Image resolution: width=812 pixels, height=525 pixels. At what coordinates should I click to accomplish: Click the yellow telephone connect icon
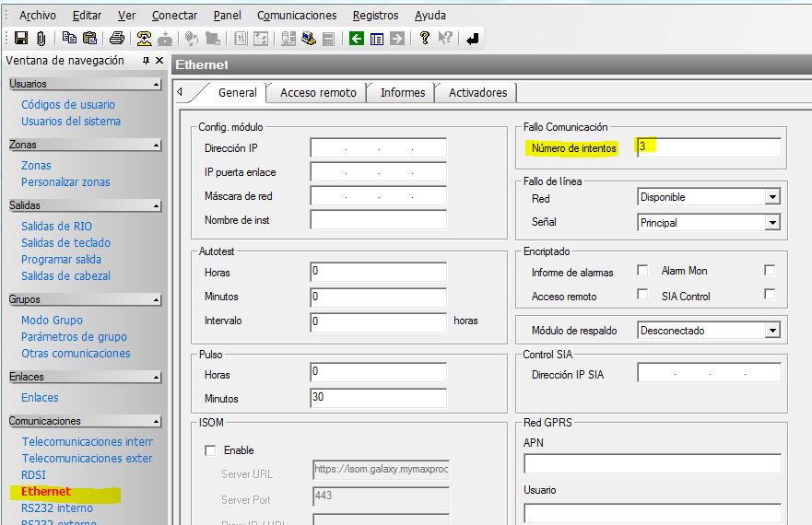coord(144,39)
